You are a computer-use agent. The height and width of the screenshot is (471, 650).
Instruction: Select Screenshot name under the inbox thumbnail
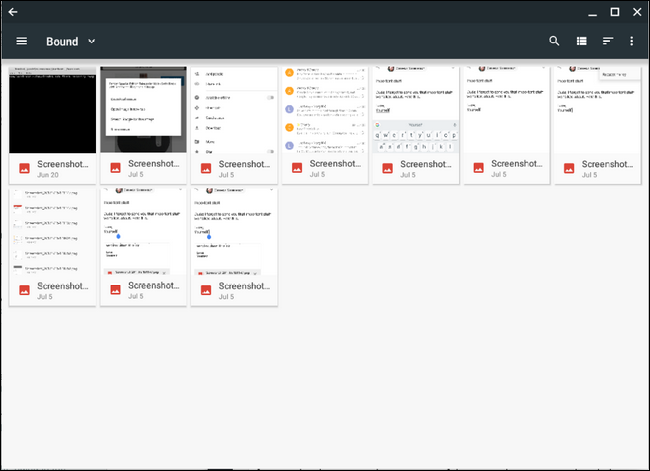pos(335,164)
